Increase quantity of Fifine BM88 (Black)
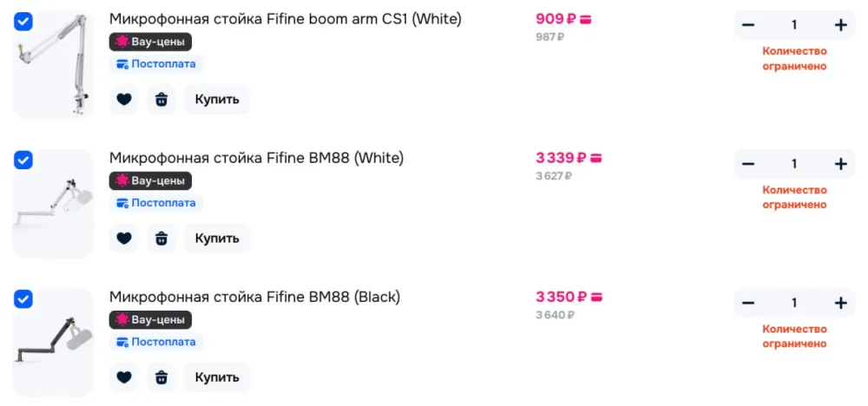Screen dimensions: 868x406 click(840, 303)
